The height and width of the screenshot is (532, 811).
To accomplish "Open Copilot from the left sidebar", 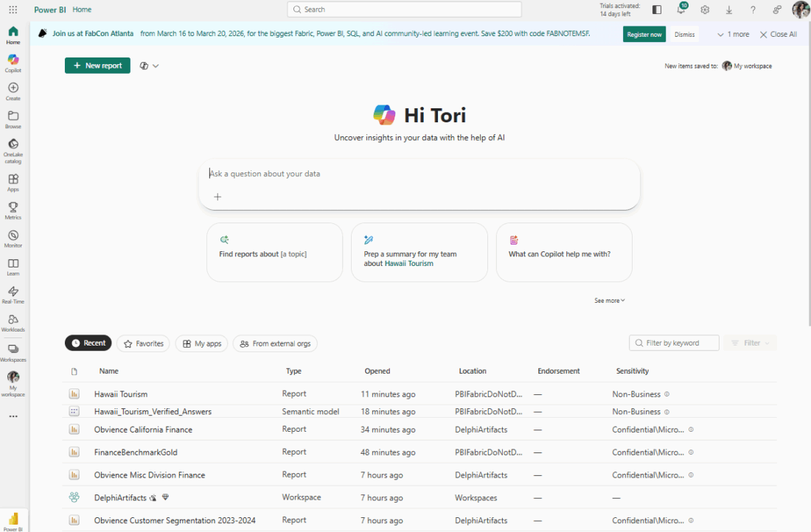I will [13, 63].
